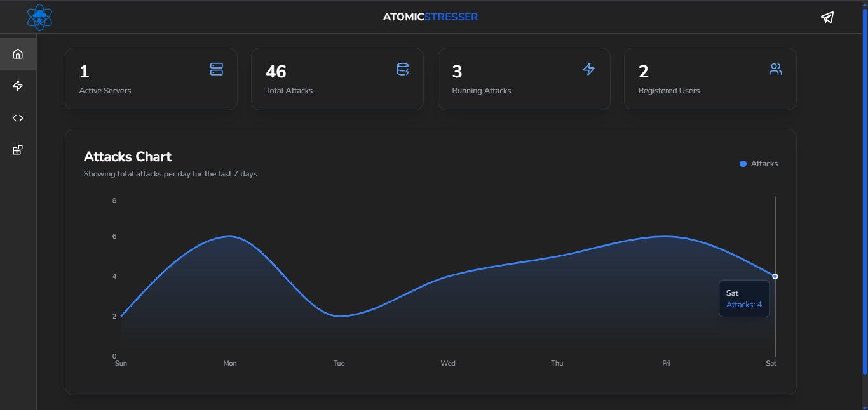Click the Fri axis label

tap(666, 364)
